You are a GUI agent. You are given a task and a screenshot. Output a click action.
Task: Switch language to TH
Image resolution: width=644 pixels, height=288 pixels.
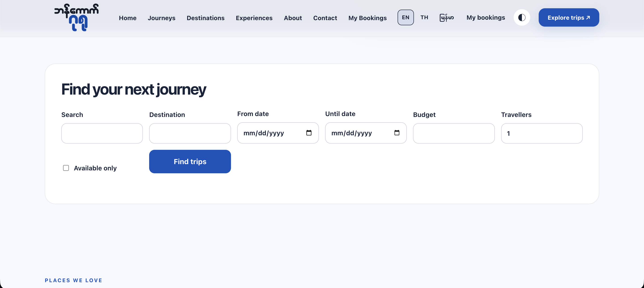pos(424,17)
